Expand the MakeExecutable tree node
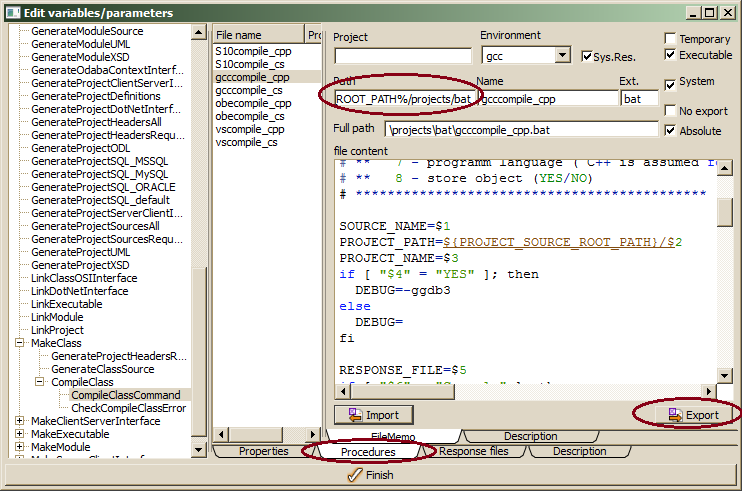 point(21,434)
